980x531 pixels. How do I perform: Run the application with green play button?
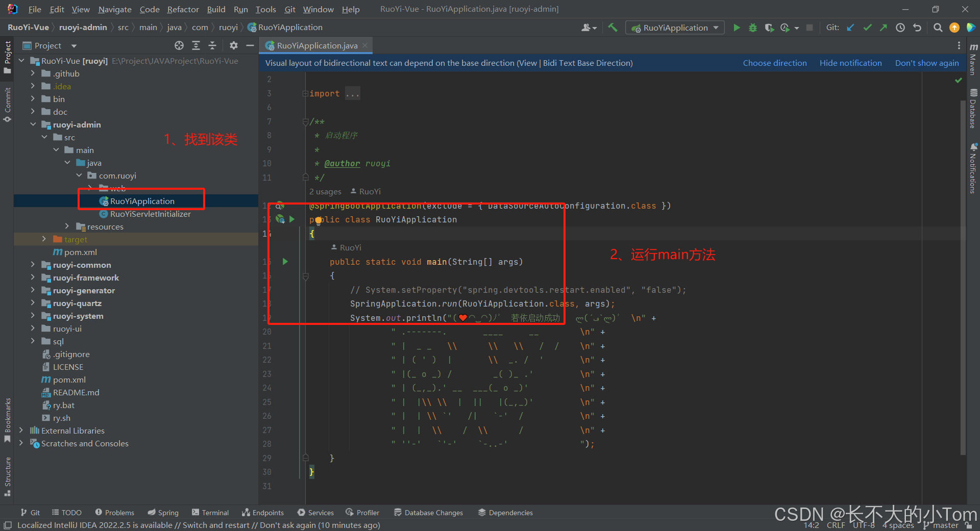[x=737, y=28]
